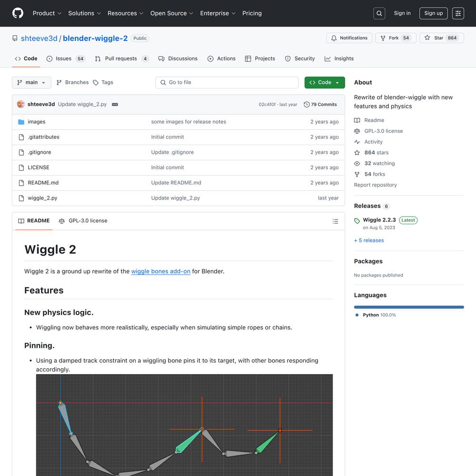Viewport: 476px width, 476px height.
Task: Select the README tab
Action: click(34, 221)
